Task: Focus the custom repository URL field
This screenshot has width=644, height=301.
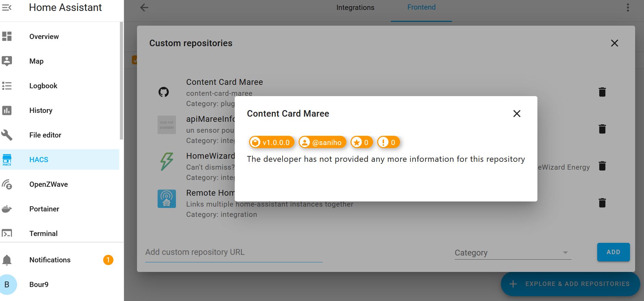Action: (234, 252)
